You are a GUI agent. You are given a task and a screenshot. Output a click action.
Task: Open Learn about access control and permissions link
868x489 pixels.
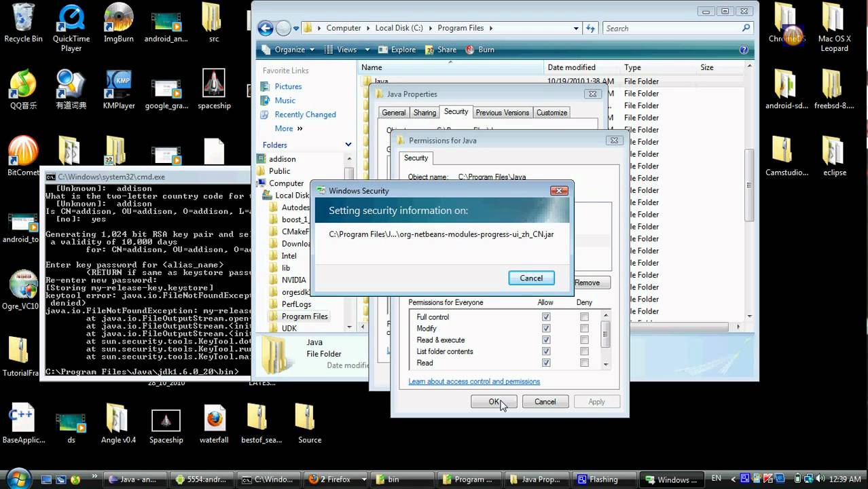point(474,382)
